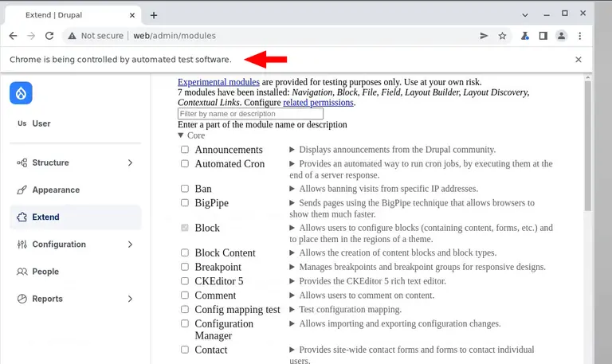Enable the Ban module checkbox
The width and height of the screenshot is (612, 364).
(x=185, y=189)
